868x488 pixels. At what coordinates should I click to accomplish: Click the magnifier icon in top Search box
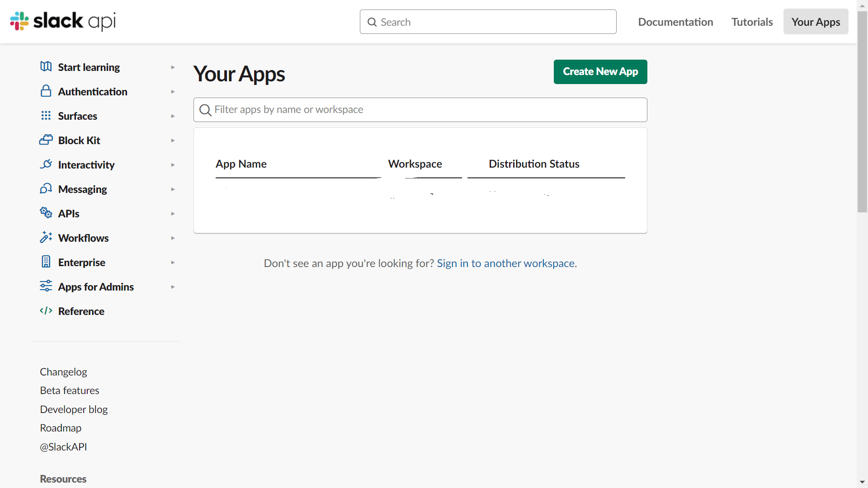click(372, 22)
